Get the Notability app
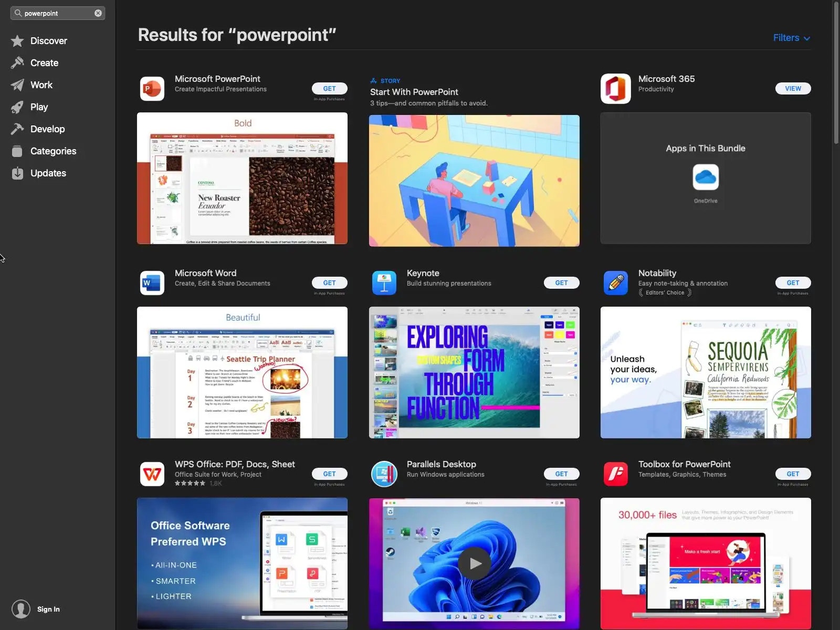Image resolution: width=840 pixels, height=630 pixels. click(x=793, y=283)
